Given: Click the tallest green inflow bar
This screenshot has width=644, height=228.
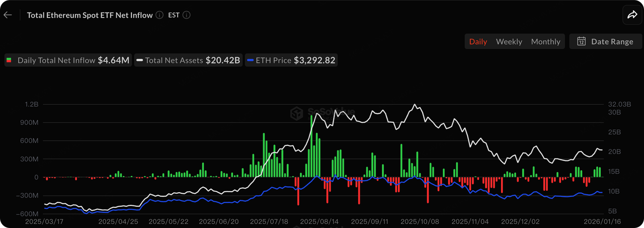Looking at the screenshot, I should tap(311, 146).
